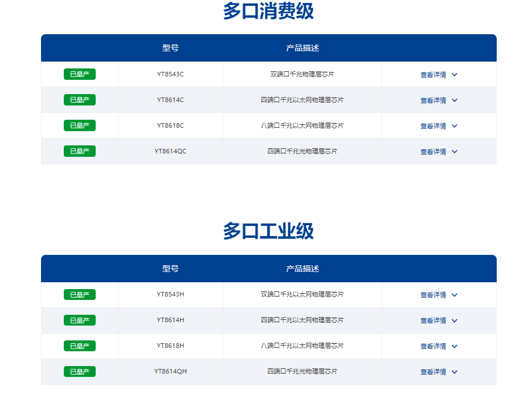
Task: Open 查看详情 link for YT8618H
Action: coord(433,346)
